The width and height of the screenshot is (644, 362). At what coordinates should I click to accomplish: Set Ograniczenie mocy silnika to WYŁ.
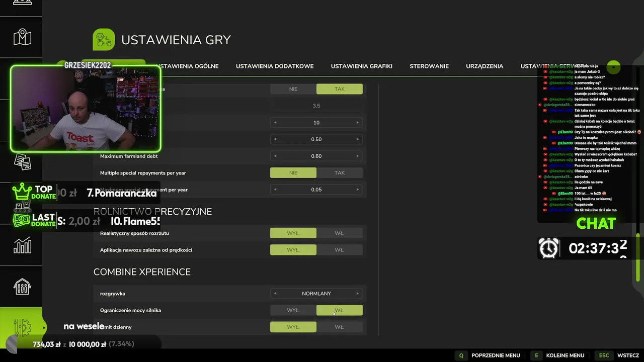[x=293, y=310]
